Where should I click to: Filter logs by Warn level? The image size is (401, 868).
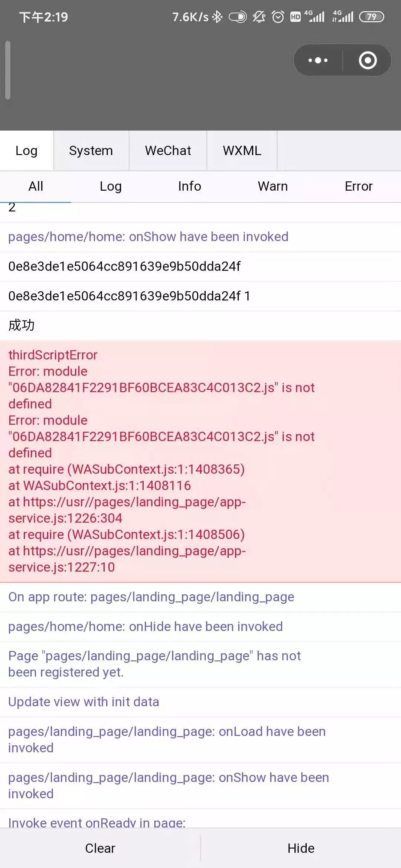point(273,186)
